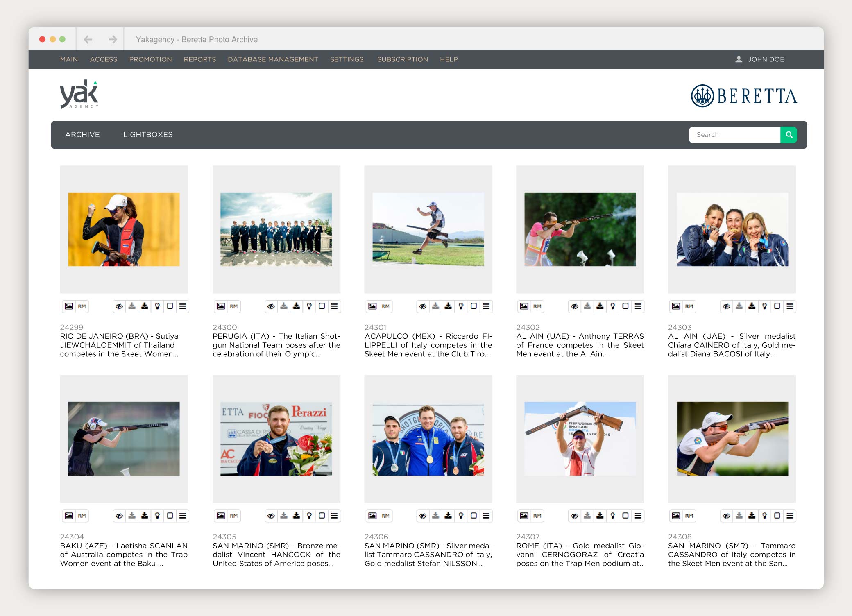Switch to the LIGHTBOXES tab
Viewport: 852px width, 616px height.
(148, 135)
